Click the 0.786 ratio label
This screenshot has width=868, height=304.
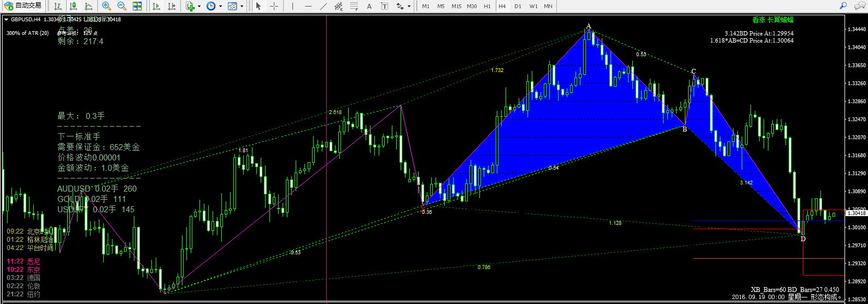[484, 267]
